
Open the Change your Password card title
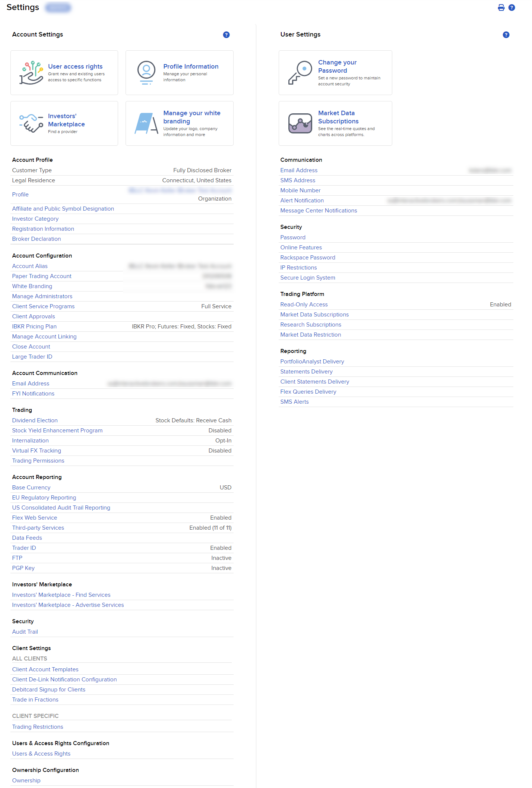pos(338,66)
